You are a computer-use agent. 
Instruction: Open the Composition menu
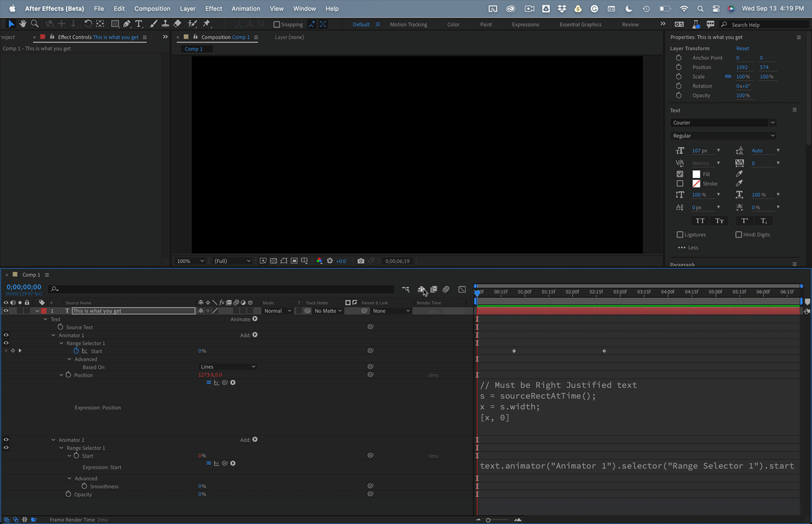tap(152, 9)
